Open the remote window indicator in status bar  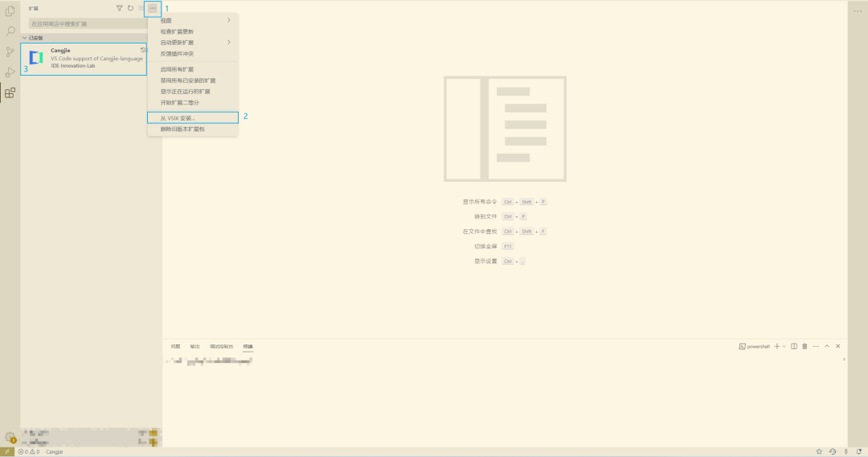[x=6, y=451]
